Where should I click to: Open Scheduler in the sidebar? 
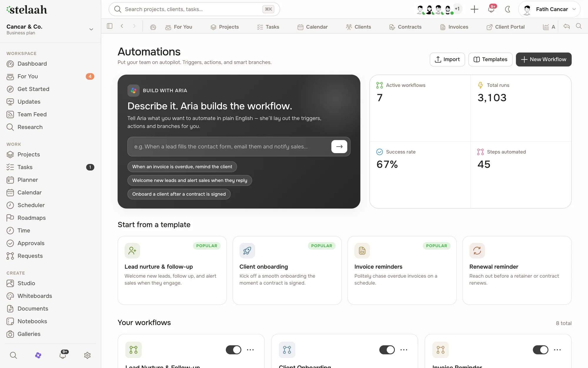coord(50,205)
